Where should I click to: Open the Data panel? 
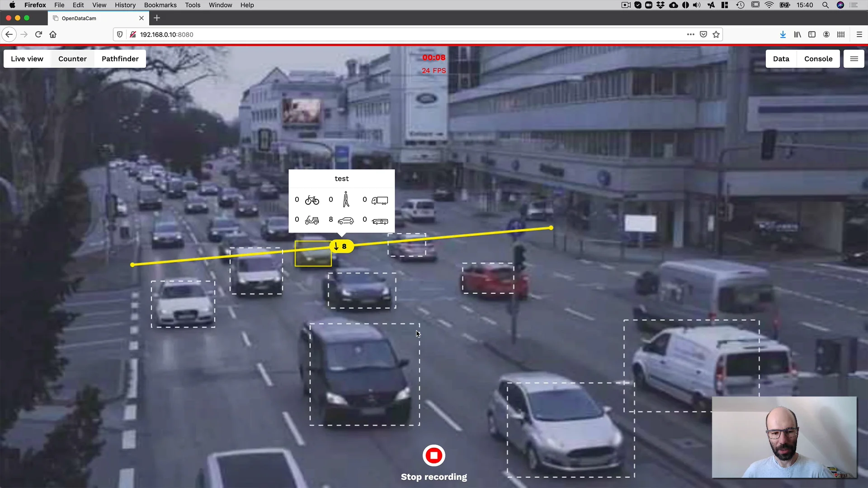(x=781, y=59)
